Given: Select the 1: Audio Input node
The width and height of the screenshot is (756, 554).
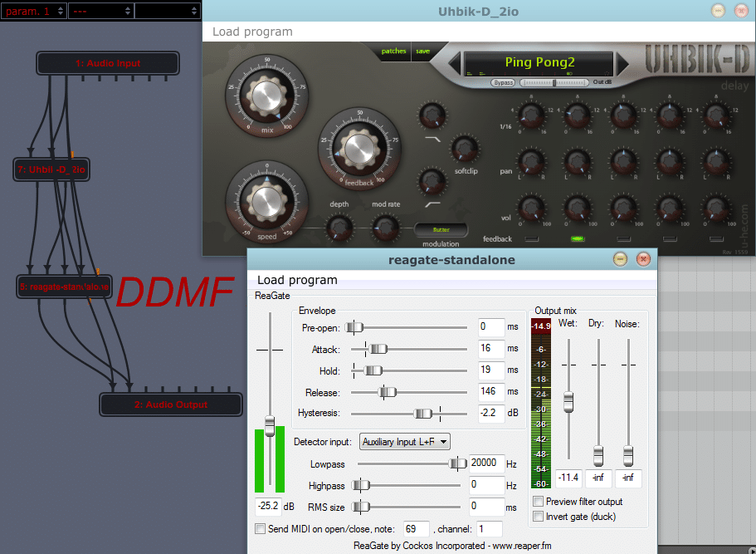Looking at the screenshot, I should click(x=108, y=63).
